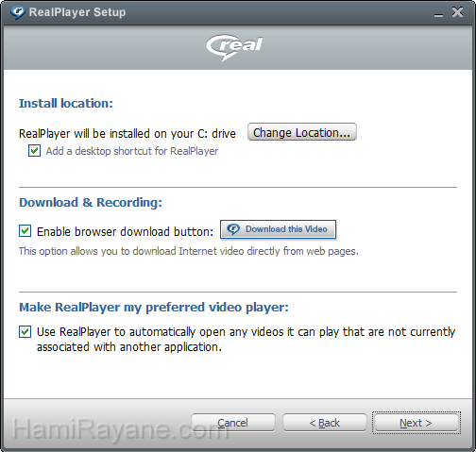This screenshot has height=452, width=476.
Task: Click the Download this Video sample button
Action: click(278, 229)
